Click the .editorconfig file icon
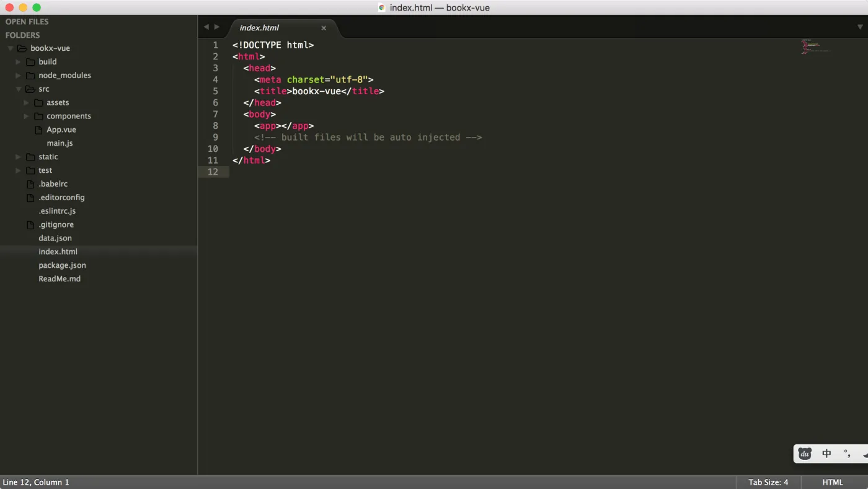 pyautogui.click(x=30, y=198)
